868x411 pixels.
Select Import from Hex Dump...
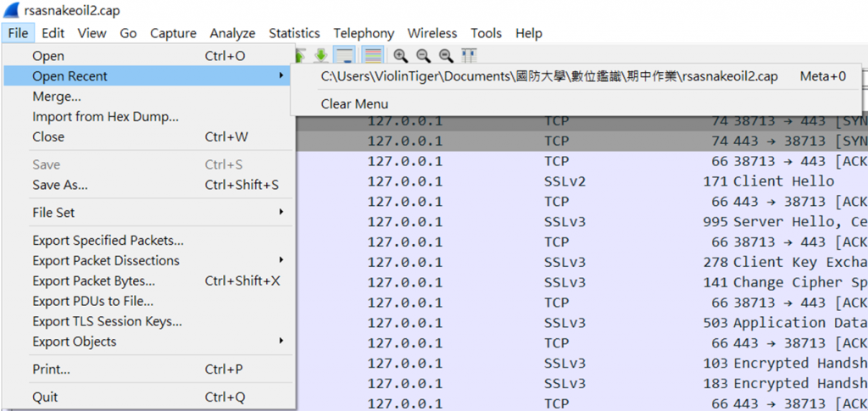147,117
